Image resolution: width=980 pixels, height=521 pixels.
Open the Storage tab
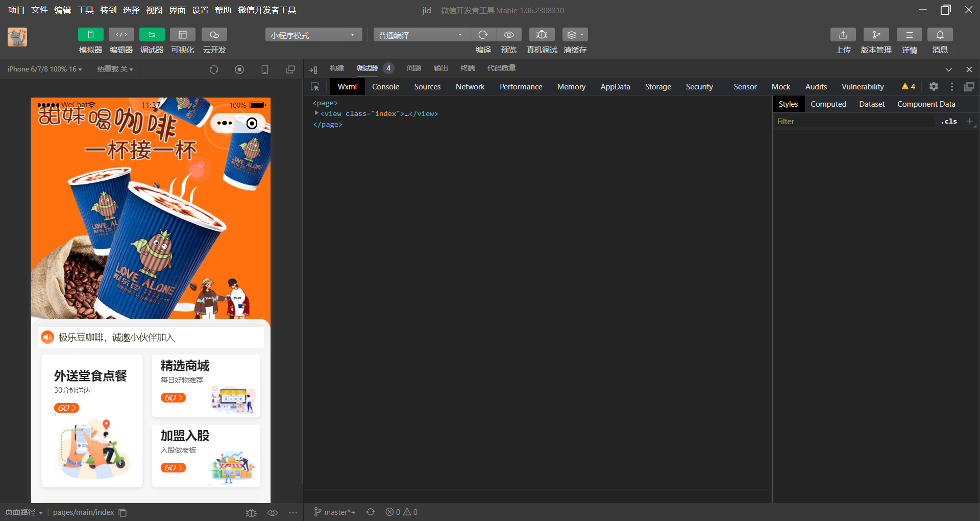[x=658, y=87]
